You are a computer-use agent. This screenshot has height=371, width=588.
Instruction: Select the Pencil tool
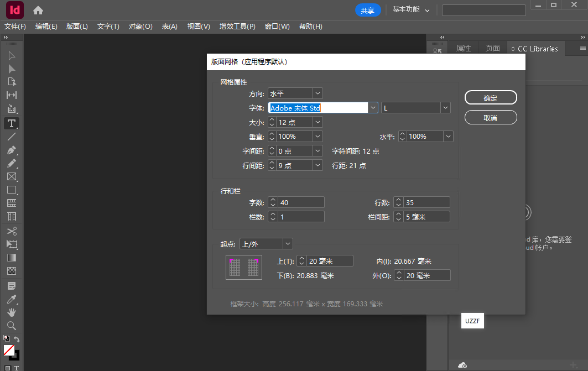click(x=12, y=164)
